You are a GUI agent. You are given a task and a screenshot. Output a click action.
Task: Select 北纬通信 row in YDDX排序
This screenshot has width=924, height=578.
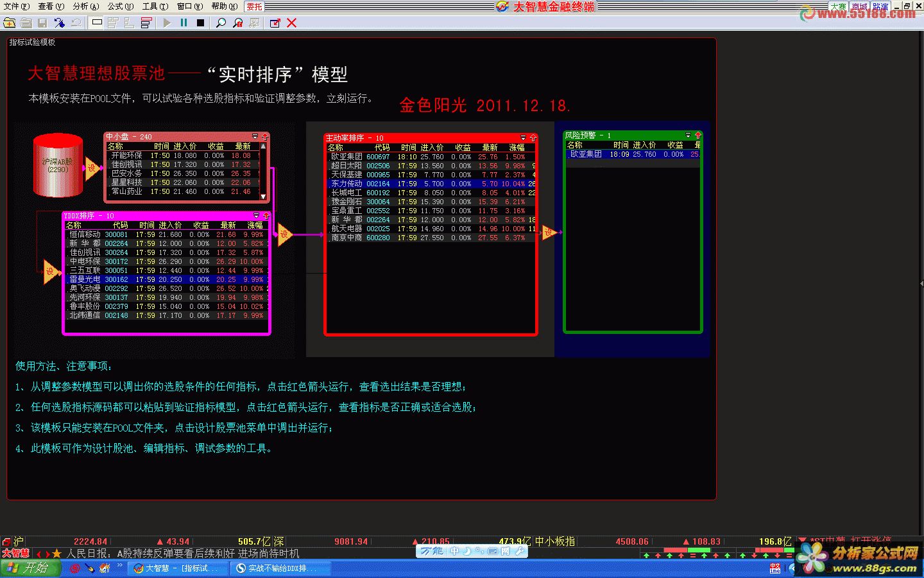[x=166, y=315]
